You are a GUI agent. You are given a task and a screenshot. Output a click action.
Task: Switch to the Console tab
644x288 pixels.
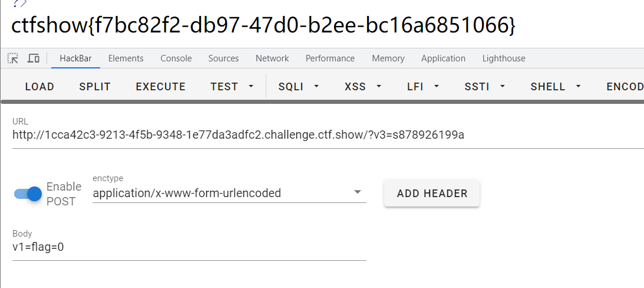coord(176,58)
